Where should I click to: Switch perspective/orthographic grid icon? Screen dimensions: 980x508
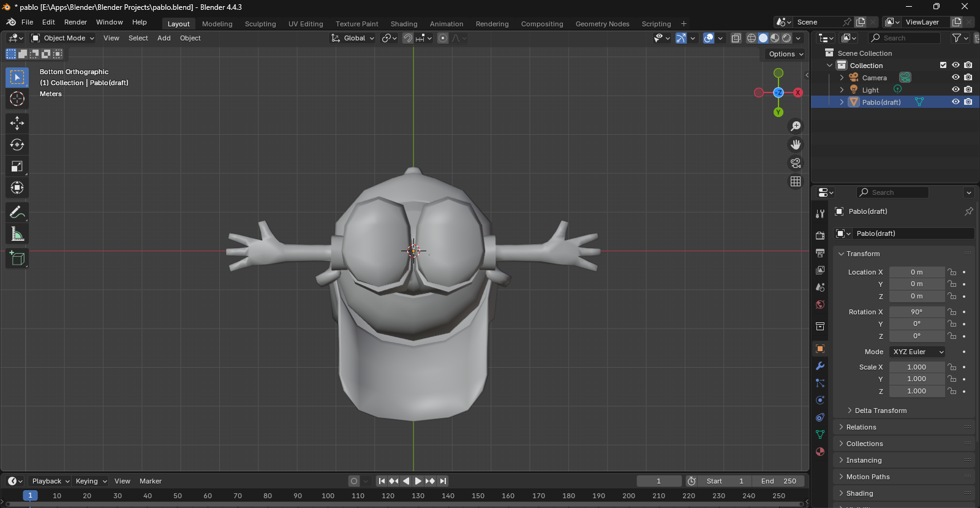[796, 181]
